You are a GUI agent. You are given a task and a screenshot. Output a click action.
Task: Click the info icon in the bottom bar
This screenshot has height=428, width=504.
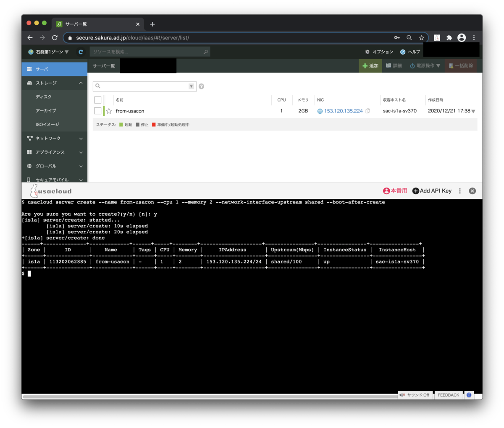click(469, 395)
